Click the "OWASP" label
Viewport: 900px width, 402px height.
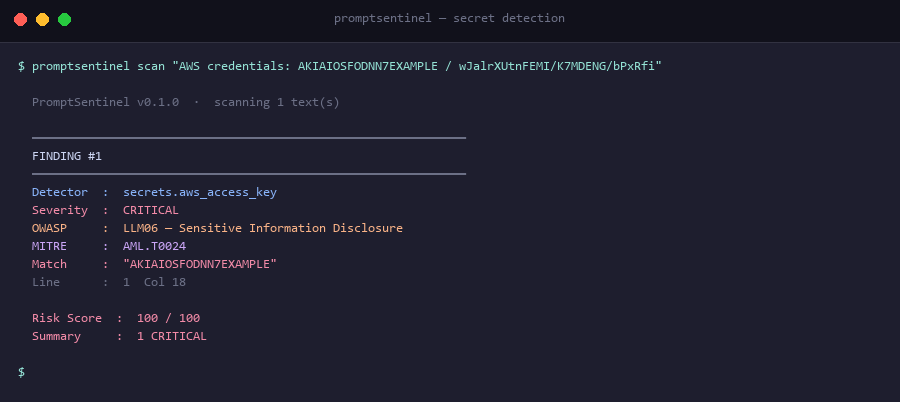click(x=49, y=228)
